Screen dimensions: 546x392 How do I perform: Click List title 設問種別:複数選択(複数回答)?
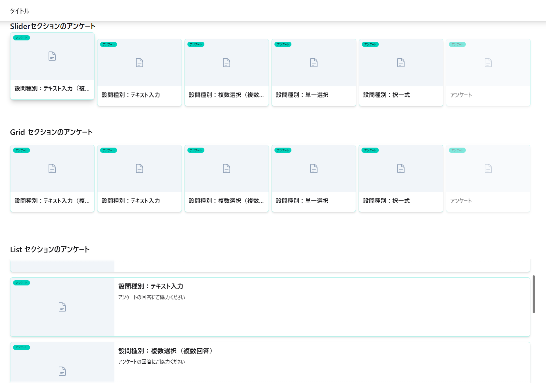[165, 351]
